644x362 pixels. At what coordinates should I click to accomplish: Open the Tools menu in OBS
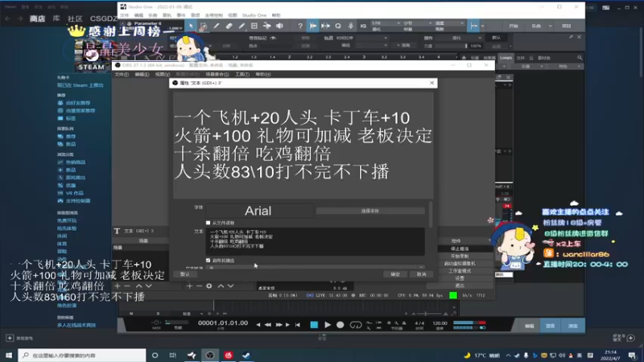pyautogui.click(x=242, y=74)
